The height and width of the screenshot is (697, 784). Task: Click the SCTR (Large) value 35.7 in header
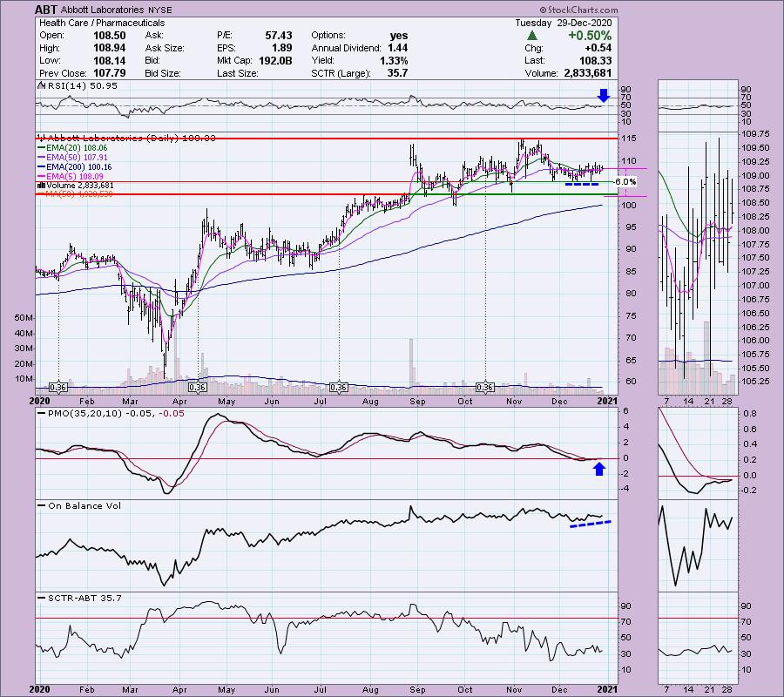coord(397,73)
